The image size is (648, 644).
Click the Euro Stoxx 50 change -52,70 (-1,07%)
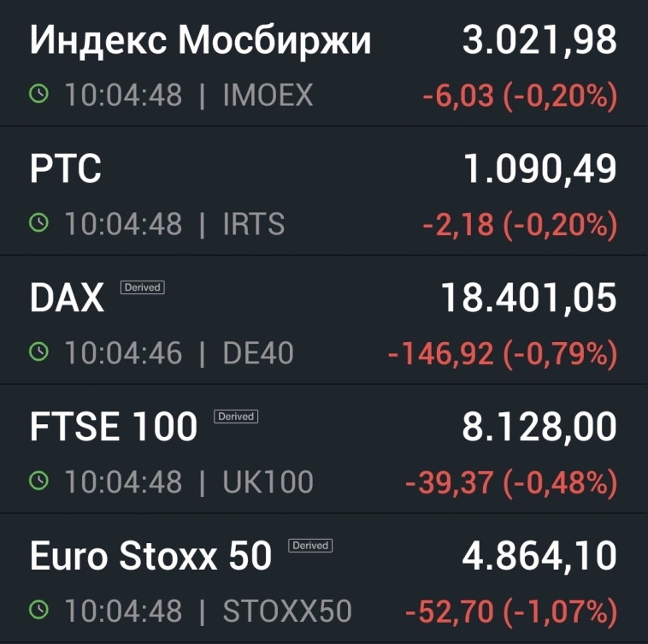tap(510, 612)
